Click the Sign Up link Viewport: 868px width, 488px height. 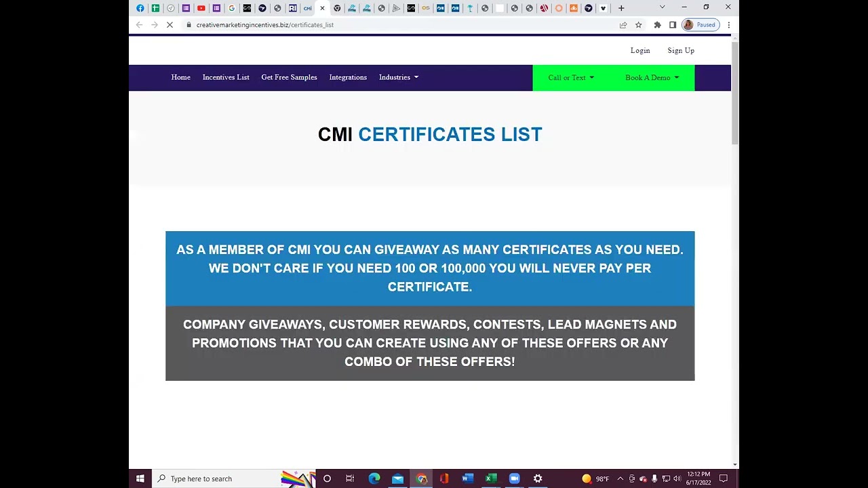click(681, 51)
